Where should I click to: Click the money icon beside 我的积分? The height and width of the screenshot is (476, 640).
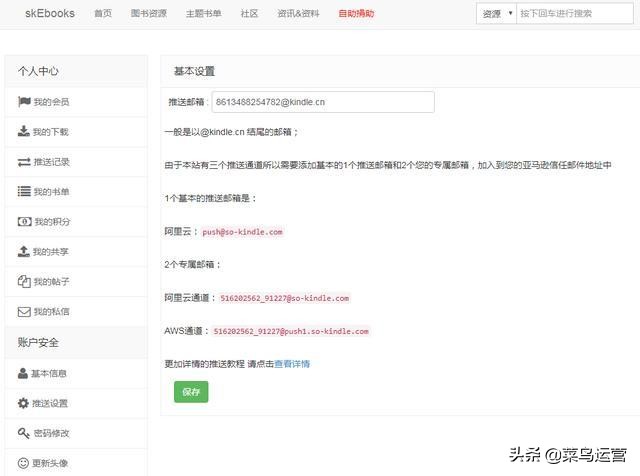coord(24,222)
